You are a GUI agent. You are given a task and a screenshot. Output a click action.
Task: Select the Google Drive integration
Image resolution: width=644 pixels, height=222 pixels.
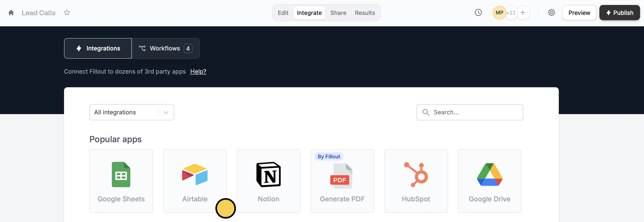click(x=490, y=181)
